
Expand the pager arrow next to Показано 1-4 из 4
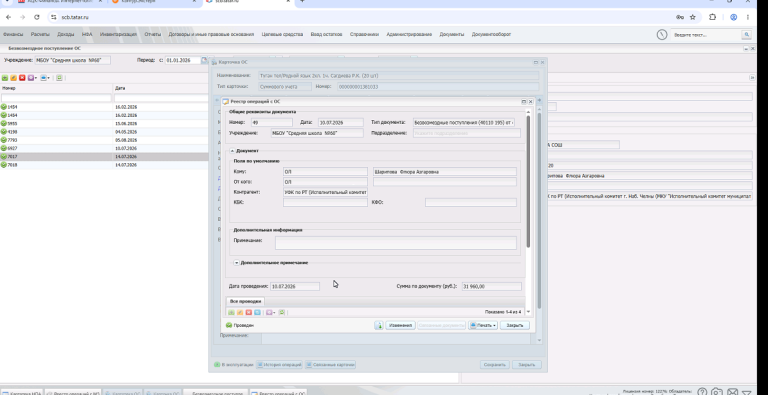tap(527, 312)
